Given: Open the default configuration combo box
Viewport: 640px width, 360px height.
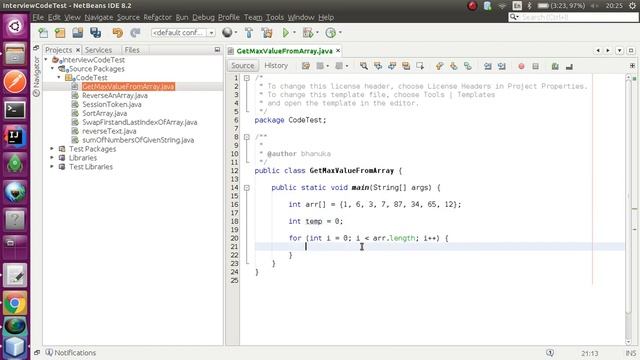Looking at the screenshot, I should click(x=183, y=32).
